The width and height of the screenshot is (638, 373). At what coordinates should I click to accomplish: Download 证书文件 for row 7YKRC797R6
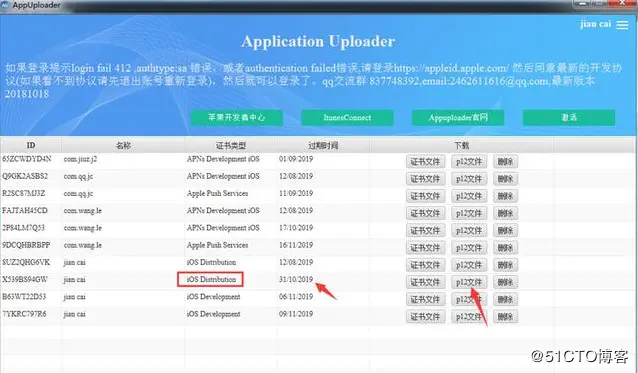425,316
